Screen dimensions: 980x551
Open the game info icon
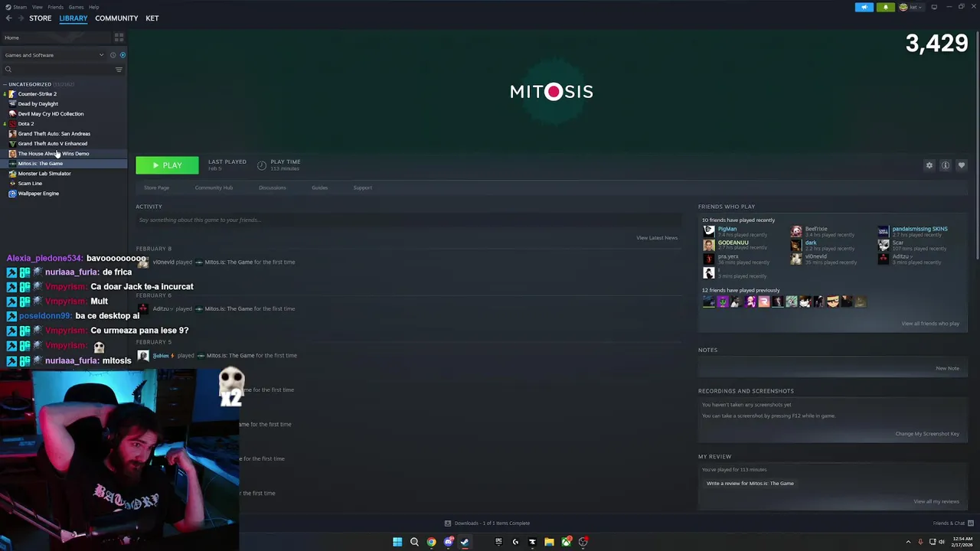[946, 165]
